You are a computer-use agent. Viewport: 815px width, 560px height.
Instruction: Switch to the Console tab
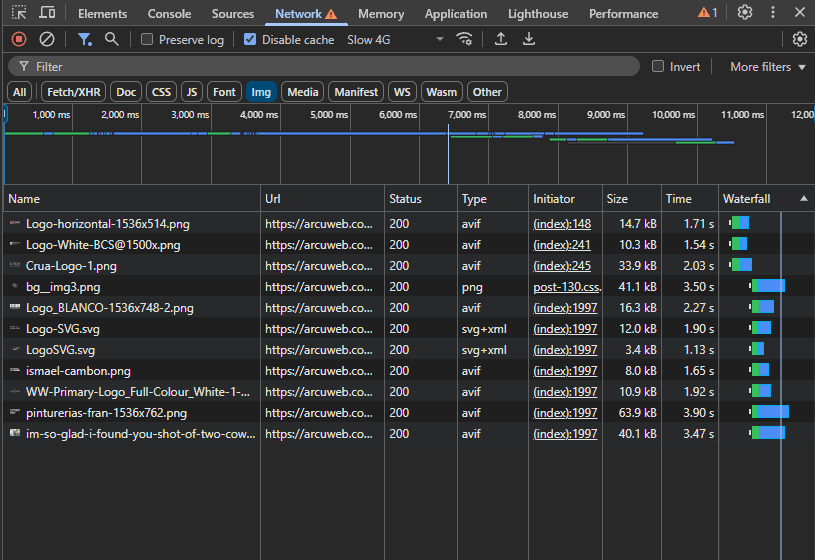coord(169,14)
